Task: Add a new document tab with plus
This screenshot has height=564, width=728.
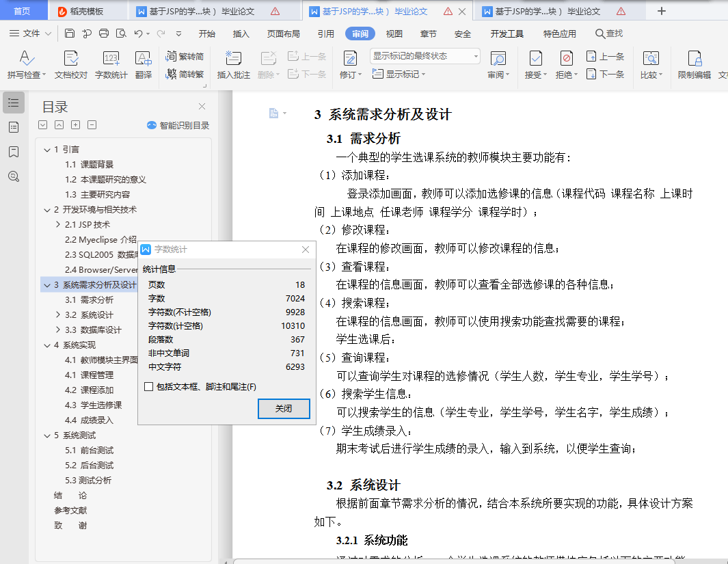Action: (662, 11)
